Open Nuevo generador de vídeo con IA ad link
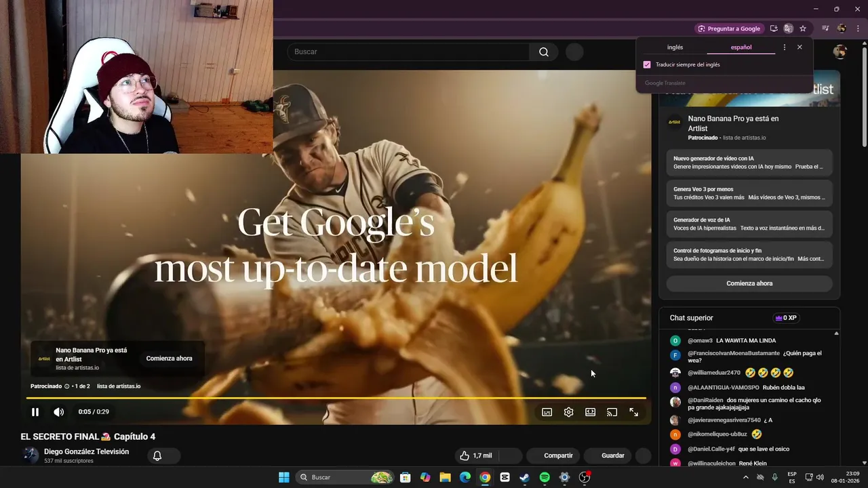 pos(749,163)
